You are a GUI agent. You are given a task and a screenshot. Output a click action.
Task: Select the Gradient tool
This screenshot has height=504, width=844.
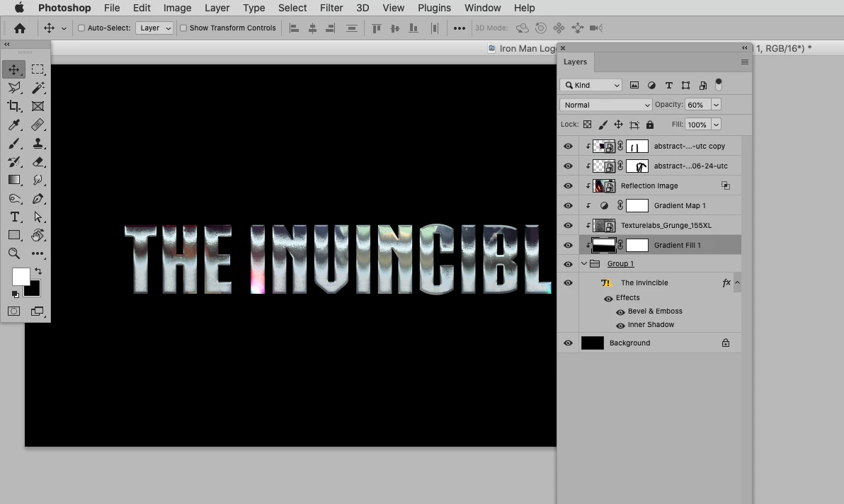tap(14, 180)
